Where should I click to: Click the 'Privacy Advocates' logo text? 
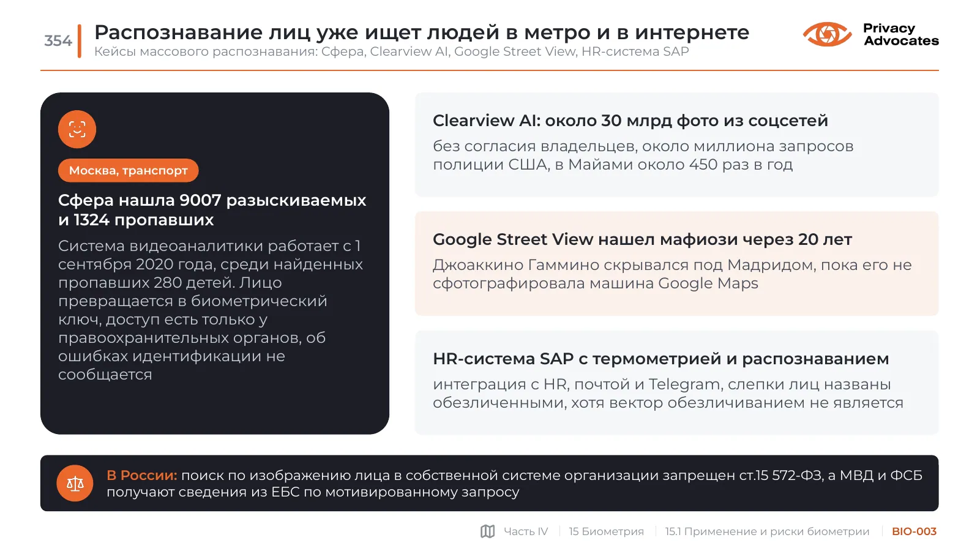click(900, 34)
